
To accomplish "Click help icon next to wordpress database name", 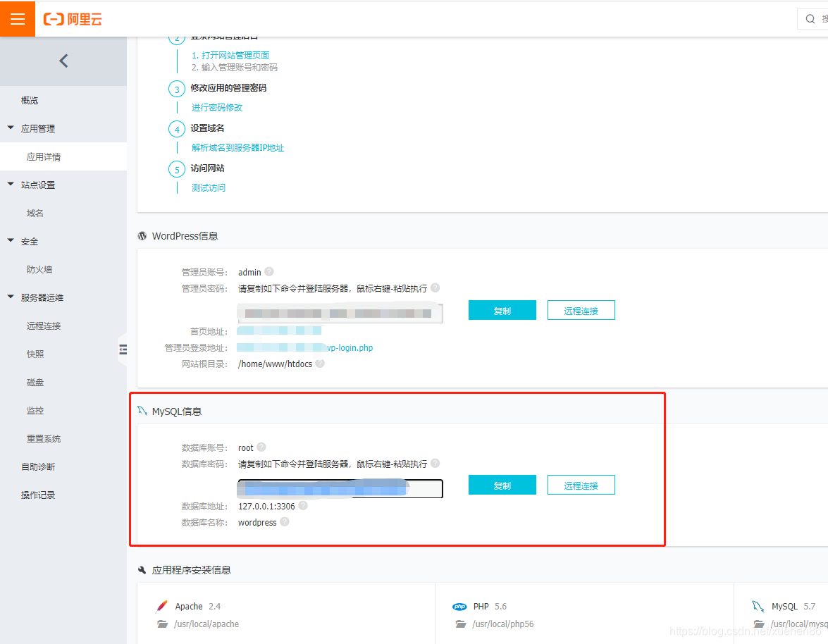I will (285, 521).
